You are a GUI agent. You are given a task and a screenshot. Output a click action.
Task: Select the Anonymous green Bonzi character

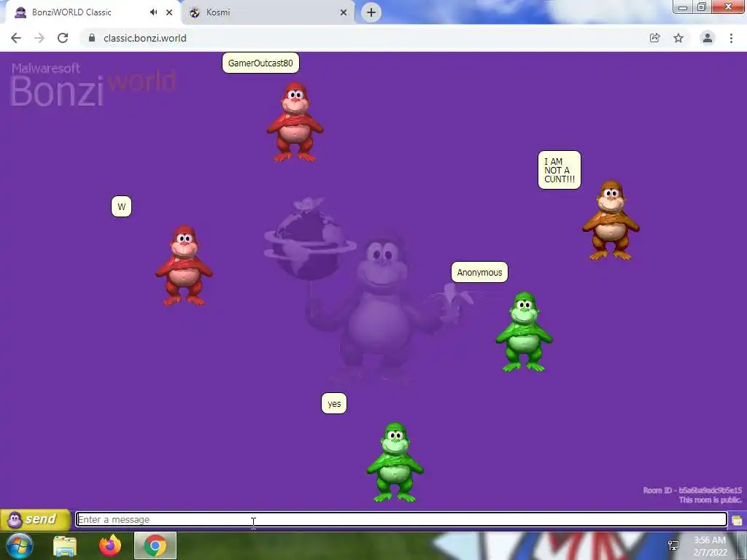524,332
